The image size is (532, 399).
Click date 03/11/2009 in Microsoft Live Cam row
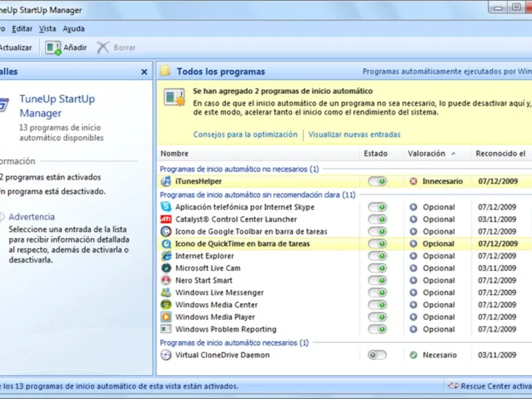[x=497, y=268]
